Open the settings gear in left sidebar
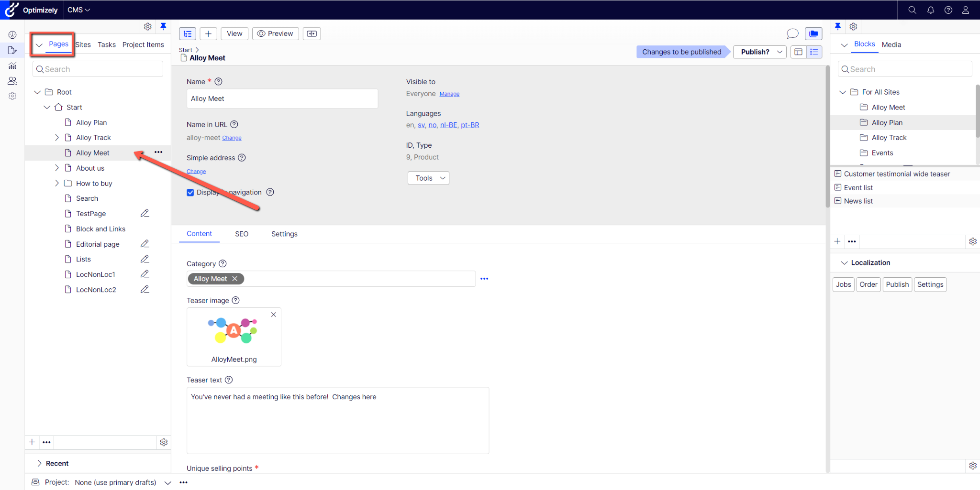 (x=12, y=96)
